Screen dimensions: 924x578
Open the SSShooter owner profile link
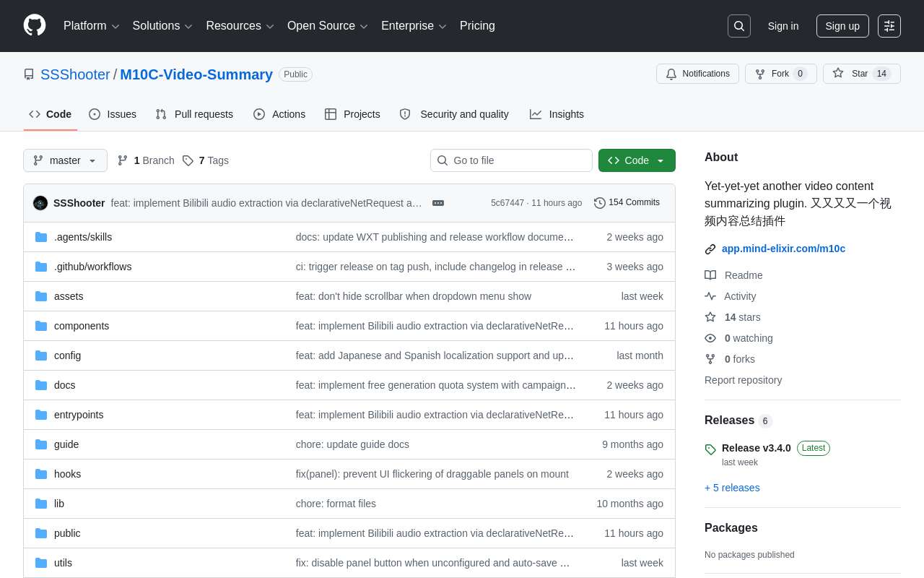click(x=75, y=74)
